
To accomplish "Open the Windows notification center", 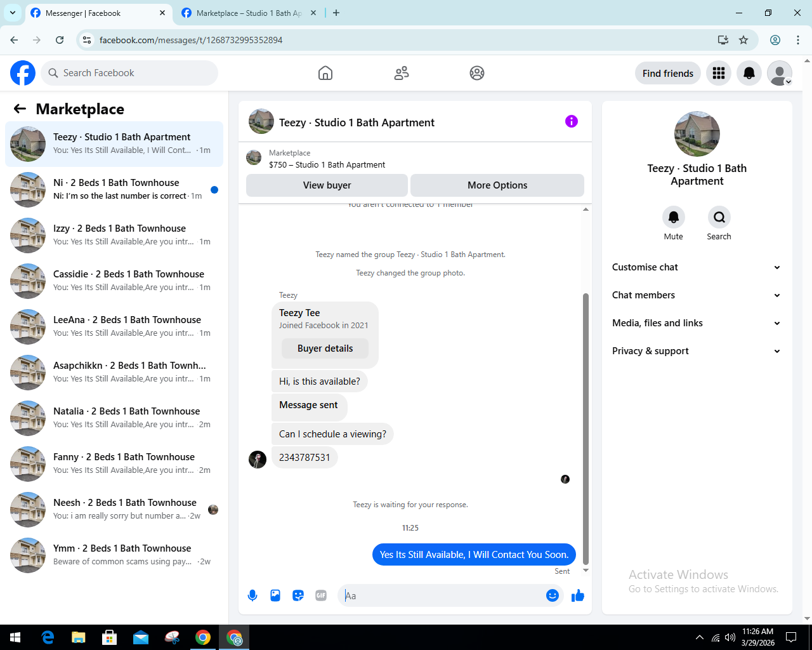I will [x=791, y=637].
